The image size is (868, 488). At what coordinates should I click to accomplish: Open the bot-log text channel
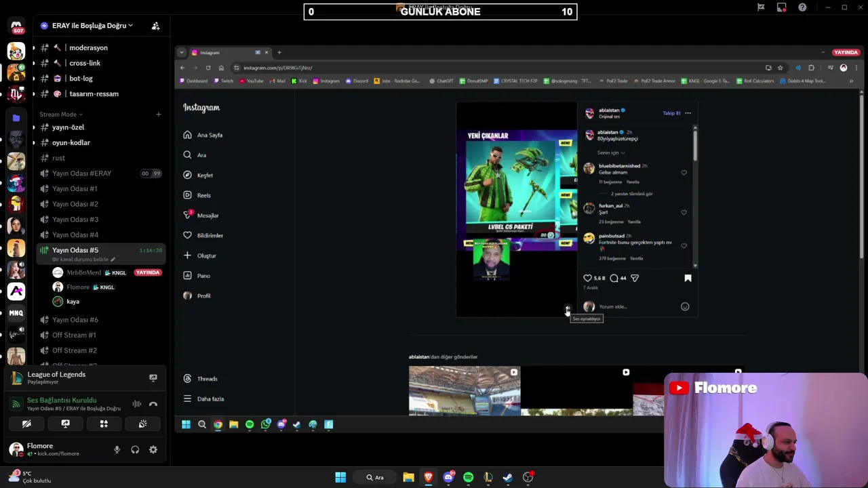(x=81, y=79)
